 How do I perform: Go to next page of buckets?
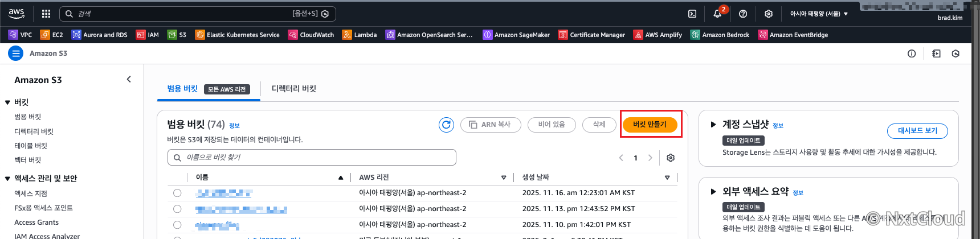(x=650, y=158)
